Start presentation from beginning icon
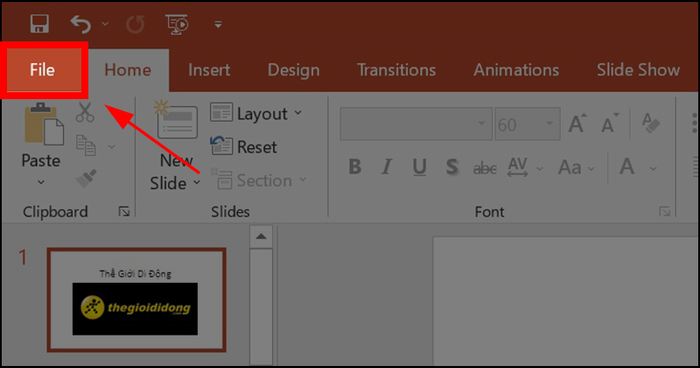This screenshot has height=368, width=700. coord(177,24)
